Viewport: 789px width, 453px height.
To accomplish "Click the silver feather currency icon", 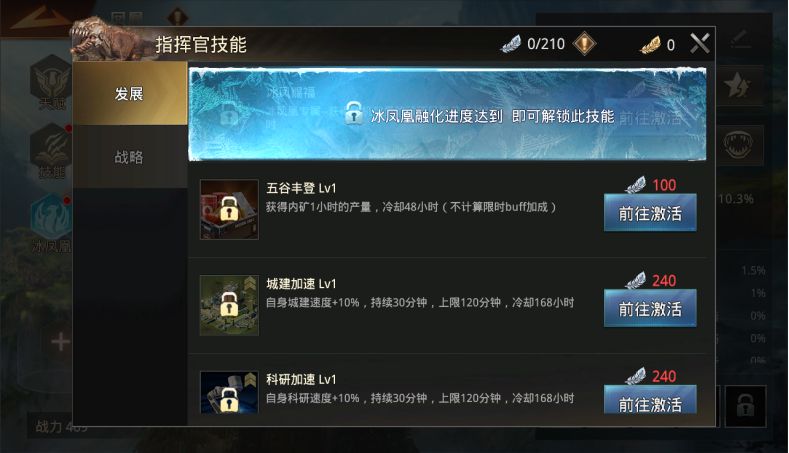I will coord(511,44).
